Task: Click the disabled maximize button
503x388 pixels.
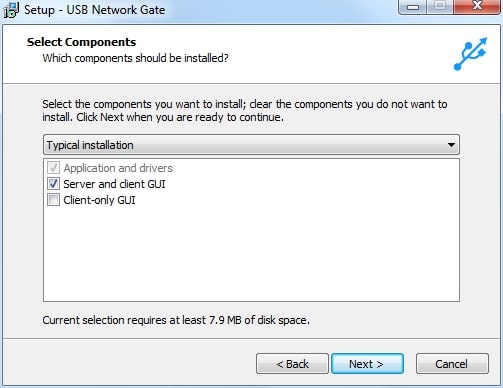Action: [x=440, y=7]
